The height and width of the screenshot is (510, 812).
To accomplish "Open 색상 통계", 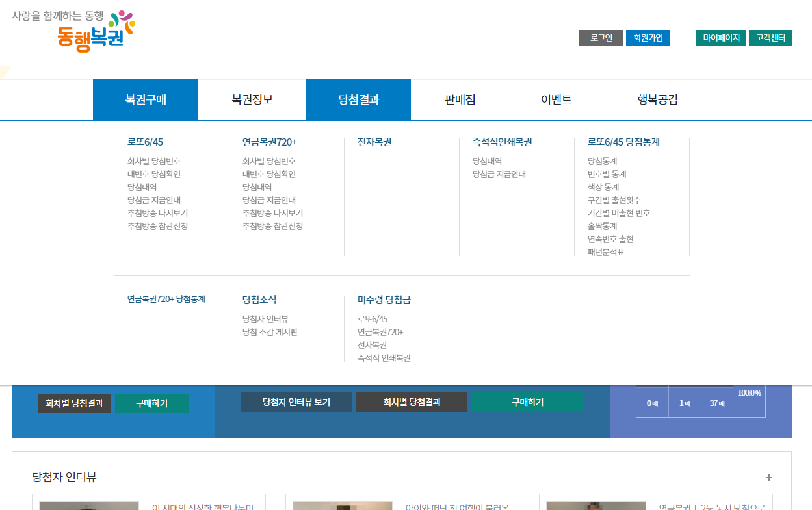I will point(603,187).
